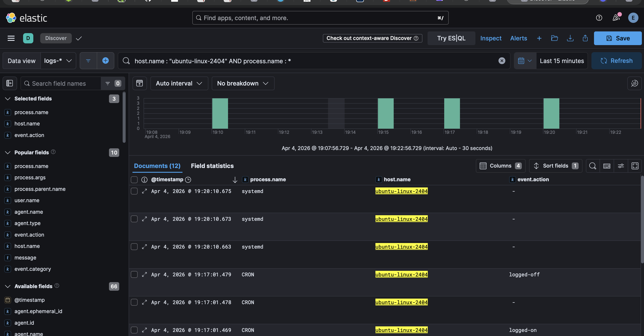Open the No breakdown dropdown
Screen dimensions: 644x336
243,83
